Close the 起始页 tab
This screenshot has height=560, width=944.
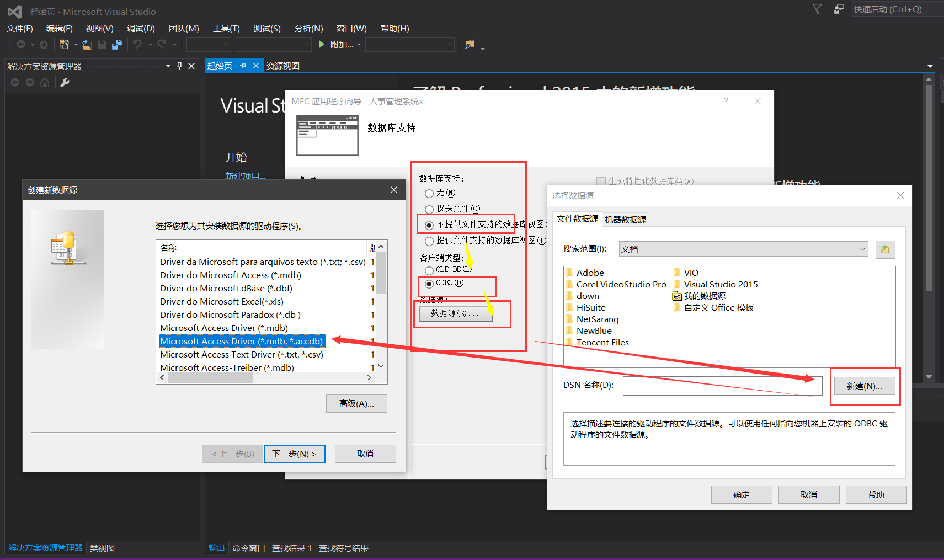256,66
